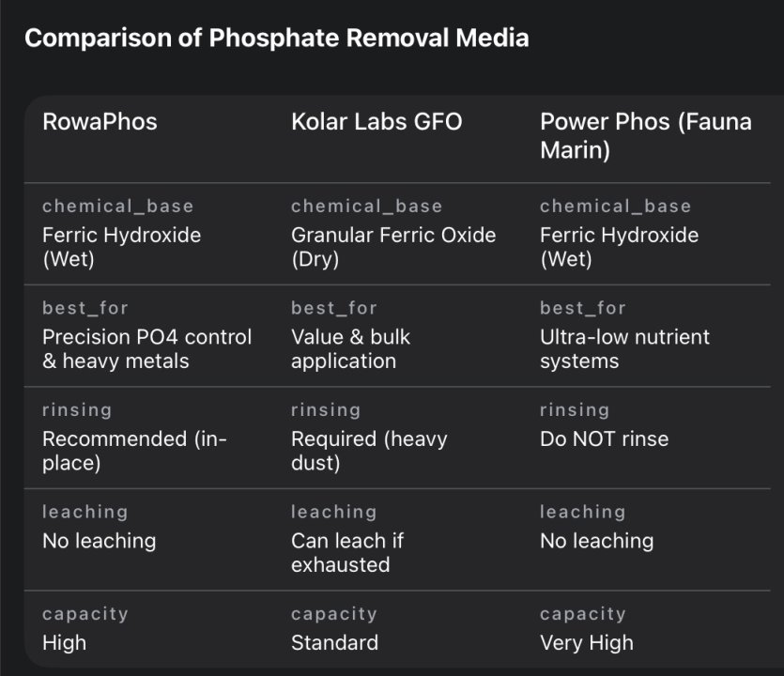Click the Power Phos (Fauna Marin) header
784x676 pixels.
pyautogui.click(x=645, y=136)
